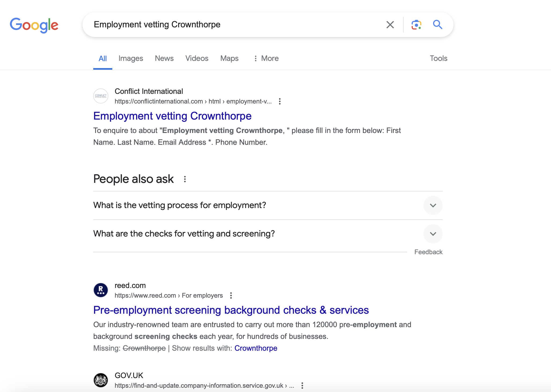Click into the search query field
551x392 pixels.
tap(236, 25)
